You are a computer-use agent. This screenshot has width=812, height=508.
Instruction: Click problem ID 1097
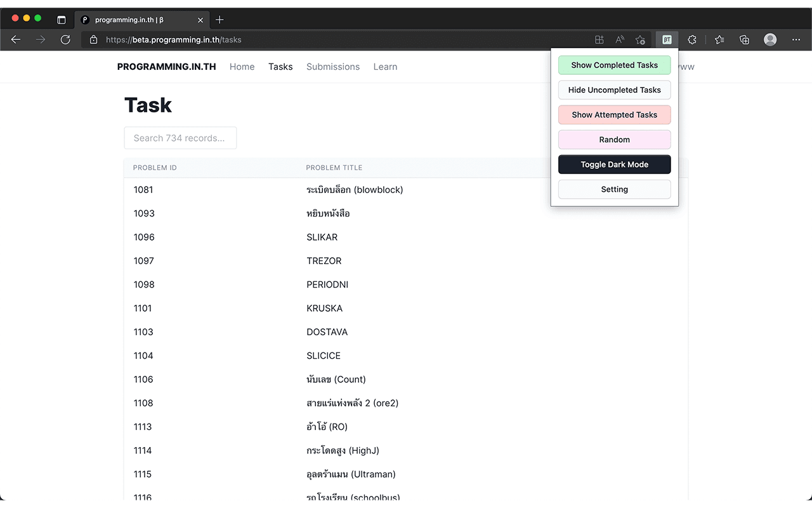click(144, 261)
